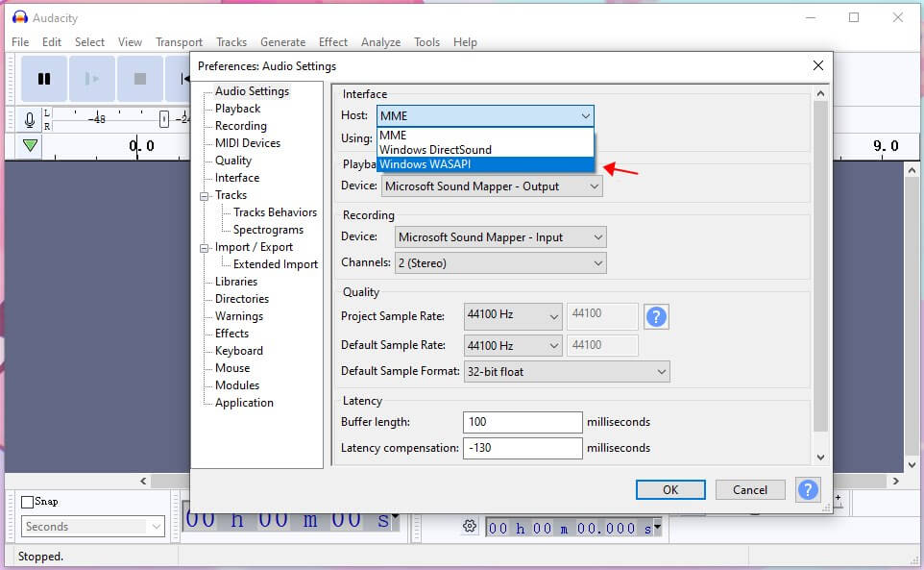
Task: Click the recording meter slider handle
Action: point(164,119)
